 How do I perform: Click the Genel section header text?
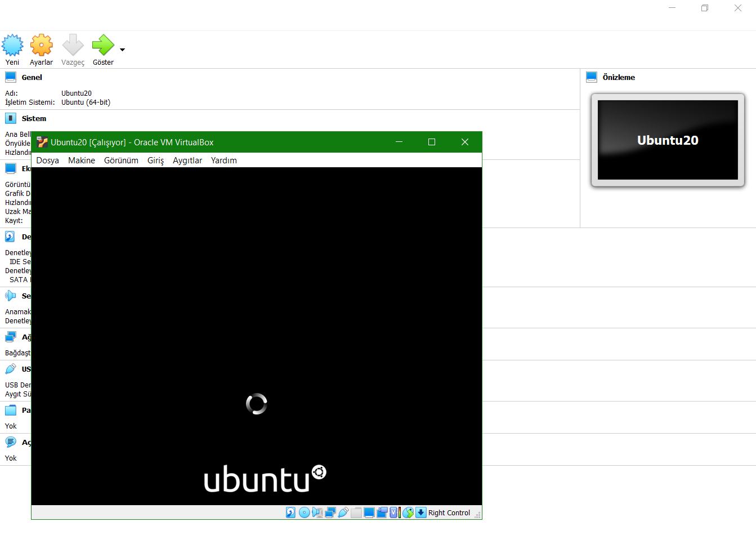coord(32,78)
